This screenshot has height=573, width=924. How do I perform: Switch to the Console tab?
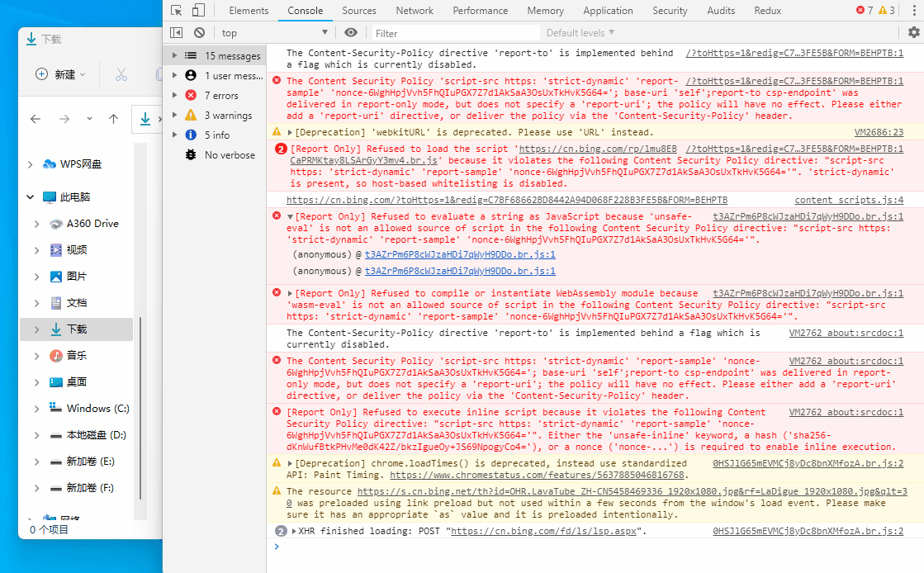click(x=306, y=11)
